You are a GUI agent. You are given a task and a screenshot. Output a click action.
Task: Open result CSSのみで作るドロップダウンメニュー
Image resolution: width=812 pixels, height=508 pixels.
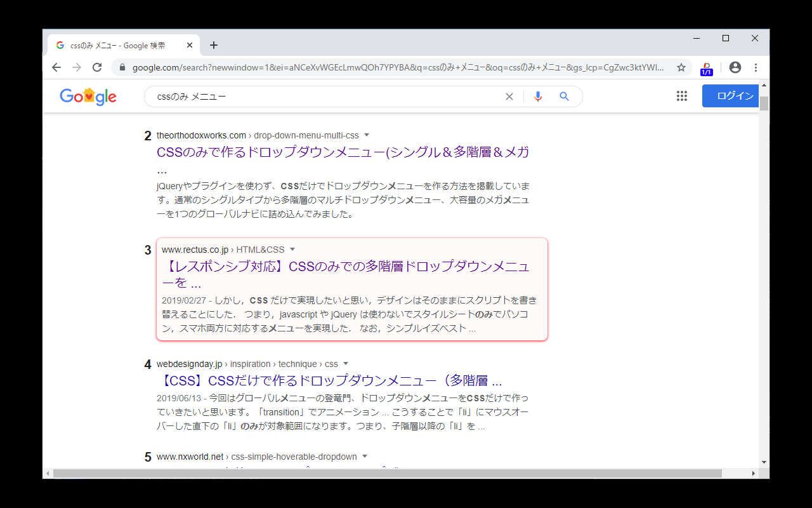[x=343, y=161]
